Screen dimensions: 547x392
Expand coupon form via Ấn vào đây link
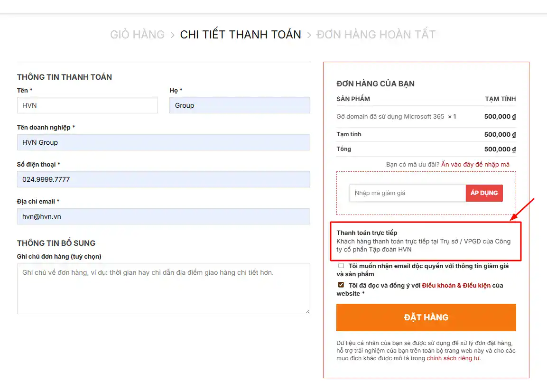pyautogui.click(x=475, y=164)
